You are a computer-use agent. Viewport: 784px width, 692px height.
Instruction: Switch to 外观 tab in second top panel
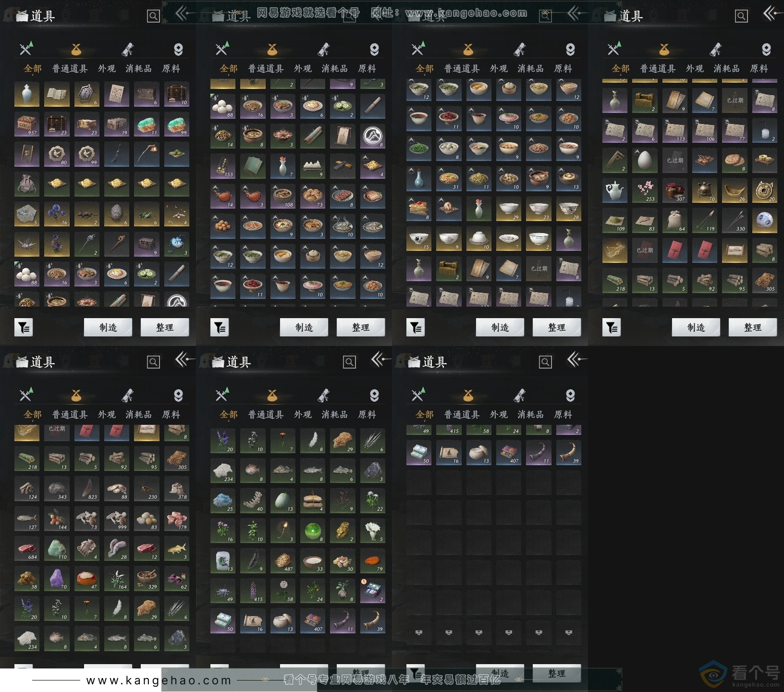[x=303, y=69]
